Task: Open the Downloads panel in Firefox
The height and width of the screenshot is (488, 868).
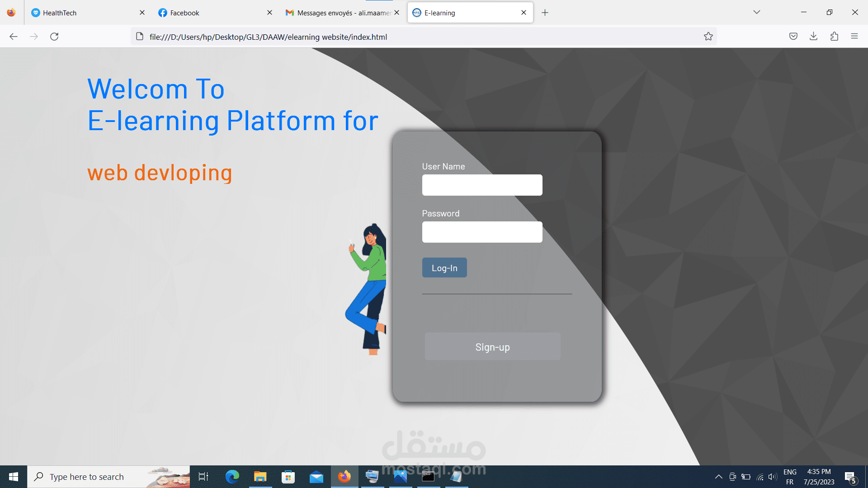Action: [x=814, y=37]
